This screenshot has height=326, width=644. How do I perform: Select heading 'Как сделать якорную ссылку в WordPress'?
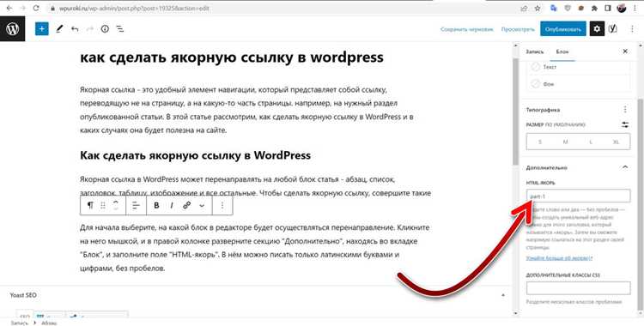(x=195, y=155)
